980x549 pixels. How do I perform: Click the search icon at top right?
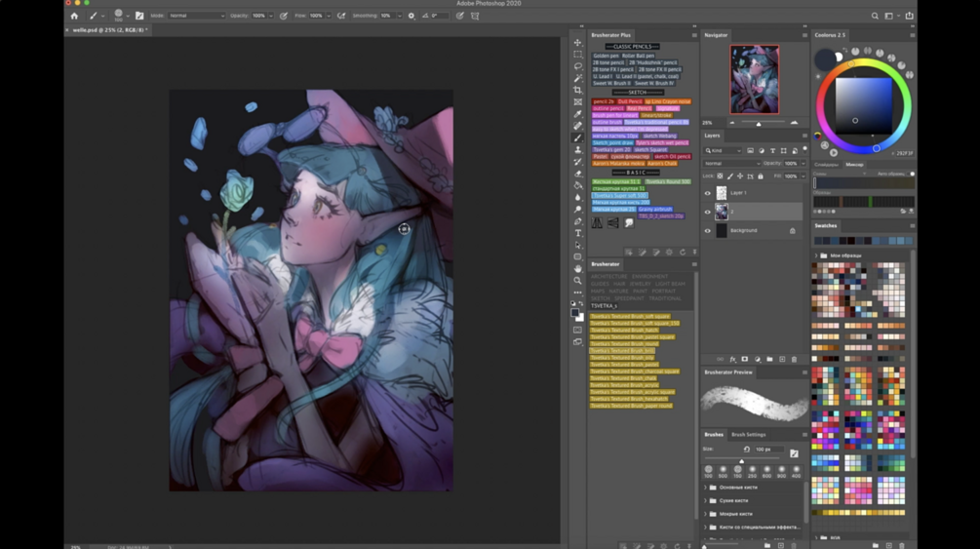click(875, 16)
